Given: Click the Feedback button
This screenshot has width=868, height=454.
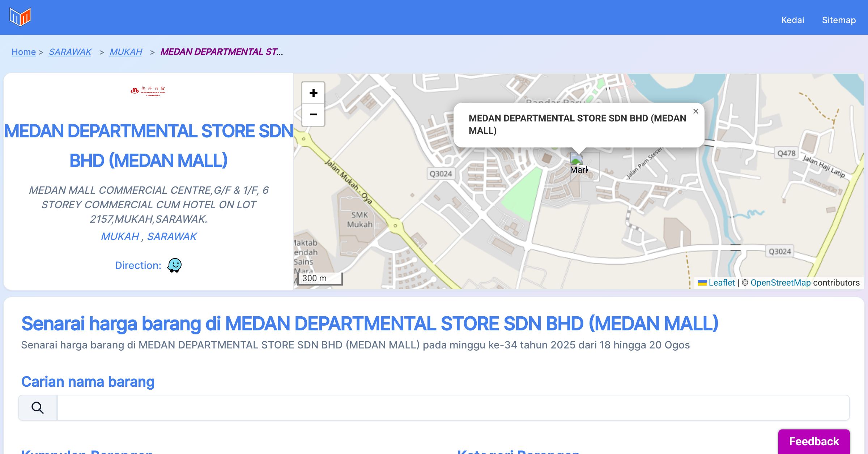Looking at the screenshot, I should click(814, 441).
